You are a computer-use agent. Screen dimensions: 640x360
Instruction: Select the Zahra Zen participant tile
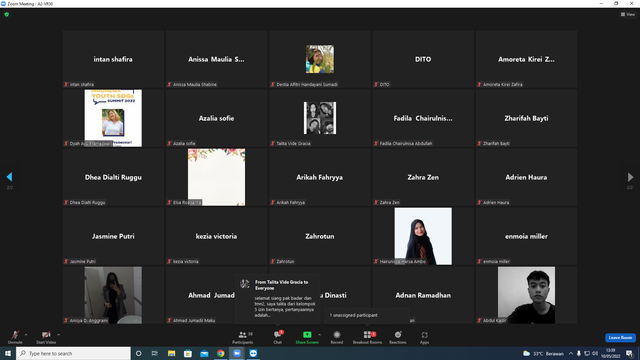point(423,177)
